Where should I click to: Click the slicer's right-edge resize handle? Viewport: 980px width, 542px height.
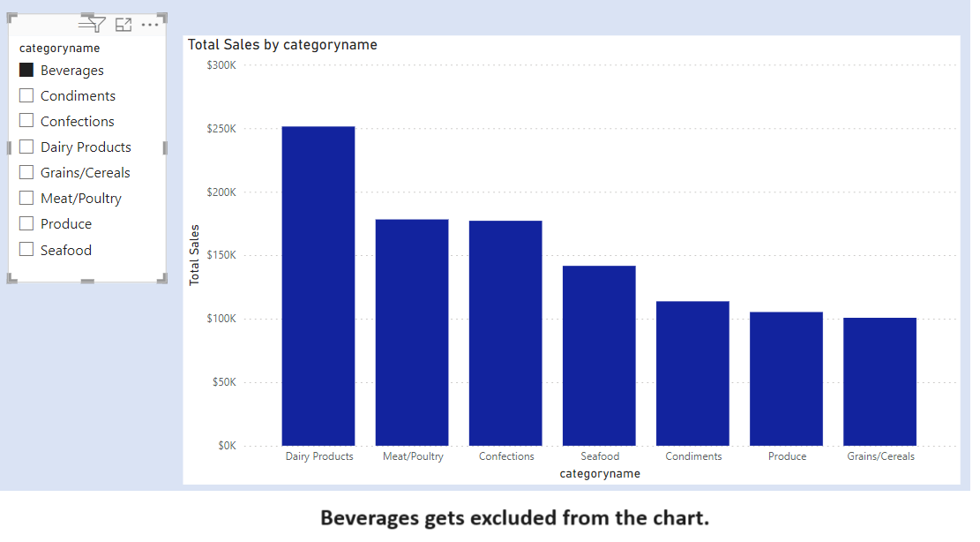click(x=165, y=147)
